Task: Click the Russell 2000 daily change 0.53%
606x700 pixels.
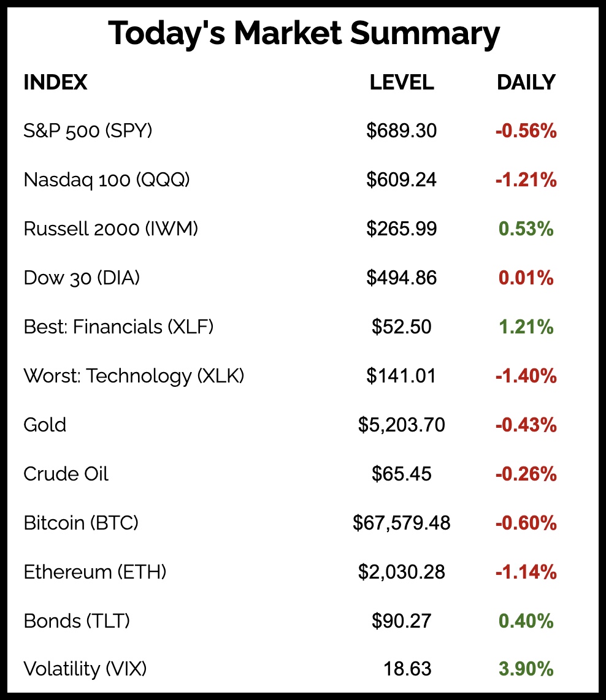Action: pyautogui.click(x=526, y=229)
